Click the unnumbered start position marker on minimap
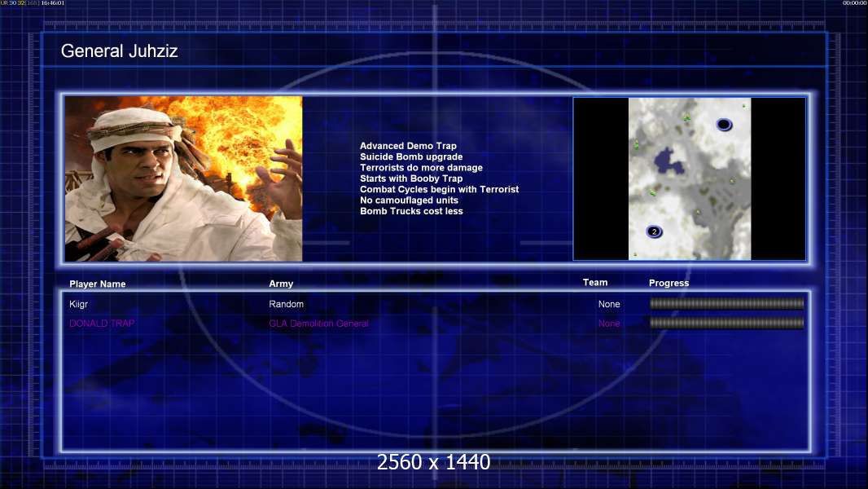868x489 pixels. [x=723, y=124]
